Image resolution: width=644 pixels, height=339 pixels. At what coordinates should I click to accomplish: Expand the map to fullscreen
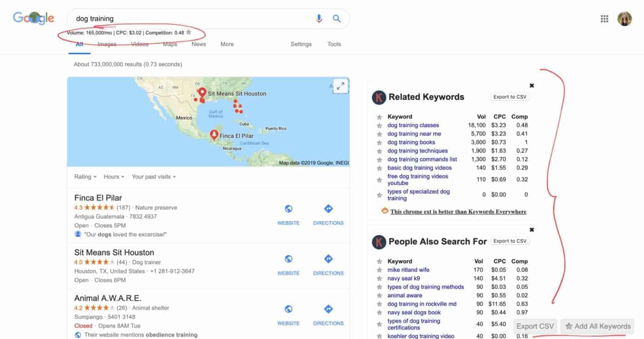(x=340, y=86)
